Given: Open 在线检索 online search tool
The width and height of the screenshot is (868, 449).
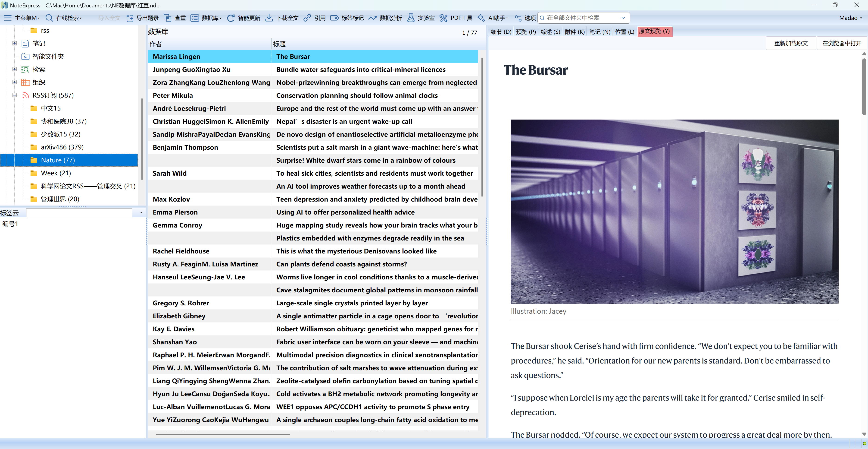Looking at the screenshot, I should tap(64, 18).
